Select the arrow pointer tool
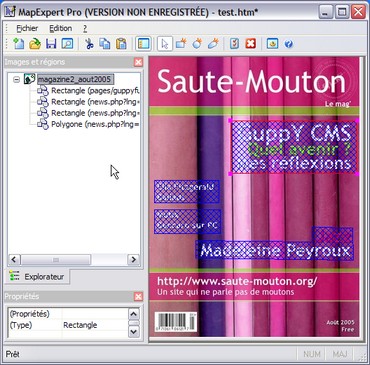 click(x=165, y=44)
